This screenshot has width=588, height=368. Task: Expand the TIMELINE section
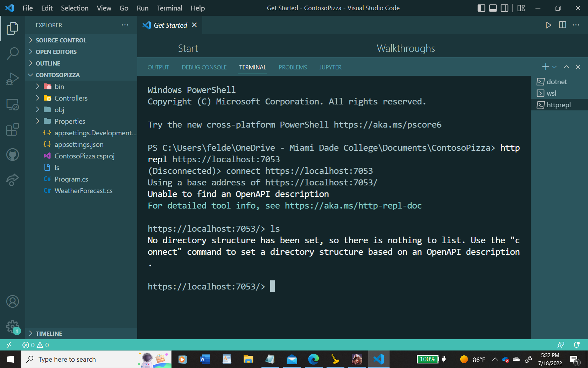tap(81, 334)
